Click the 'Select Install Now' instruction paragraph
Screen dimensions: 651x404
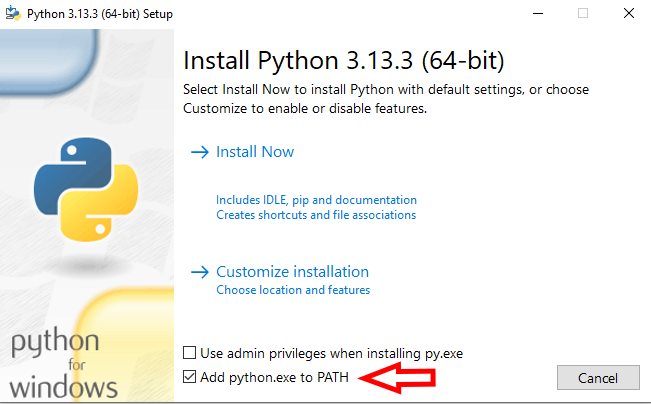tap(386, 99)
